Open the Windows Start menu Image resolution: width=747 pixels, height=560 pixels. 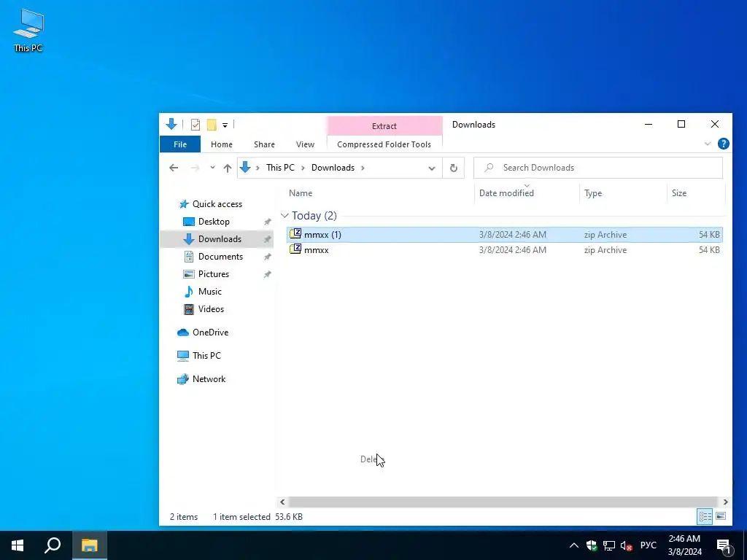18,545
